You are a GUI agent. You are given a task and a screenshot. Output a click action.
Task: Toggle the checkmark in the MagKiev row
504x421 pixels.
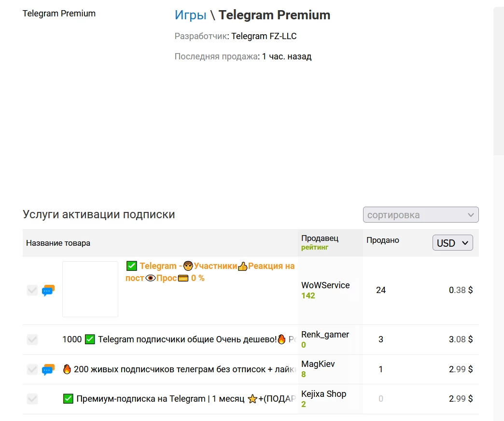click(x=32, y=369)
